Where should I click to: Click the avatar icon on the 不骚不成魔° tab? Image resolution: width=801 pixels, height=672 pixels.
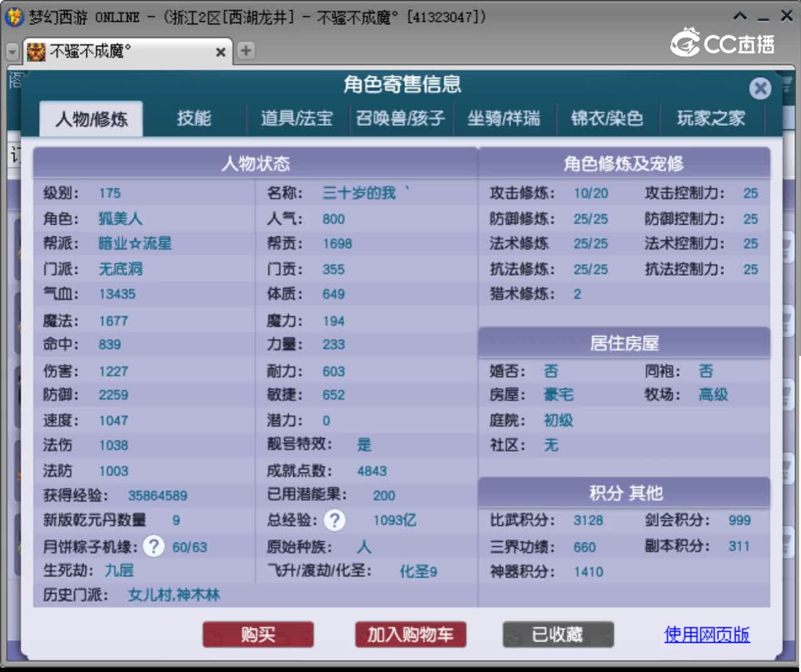36,51
